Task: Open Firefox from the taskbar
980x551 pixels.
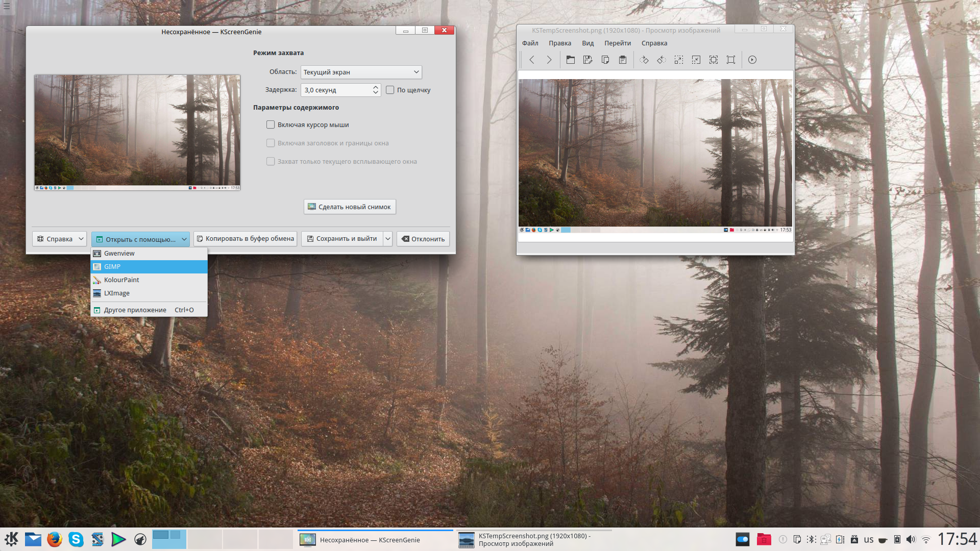Action: pyautogui.click(x=55, y=539)
